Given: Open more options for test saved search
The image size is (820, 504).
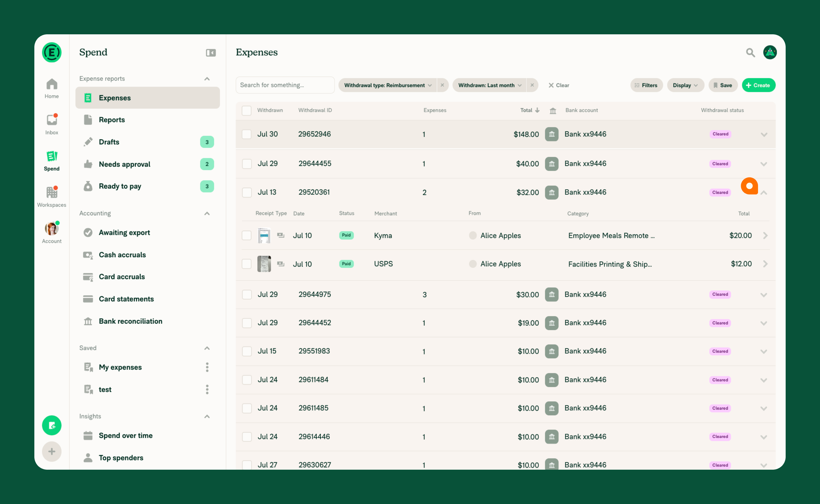Looking at the screenshot, I should 207,389.
